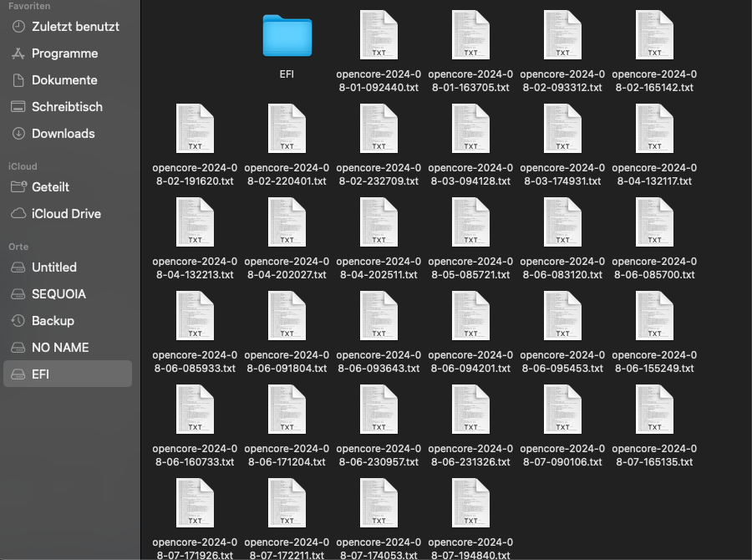This screenshot has width=752, height=560.
Task: Open Downloads in the sidebar
Action: click(68, 134)
